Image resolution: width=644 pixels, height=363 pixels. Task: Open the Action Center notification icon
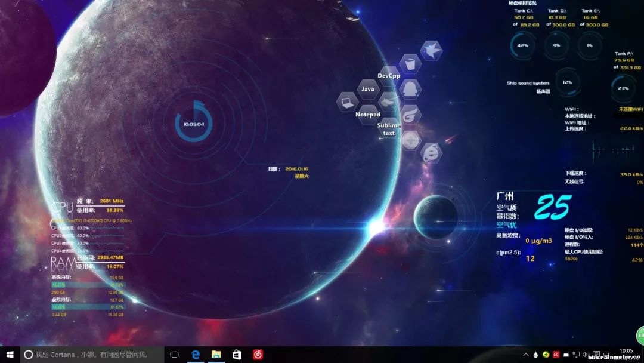click(596, 355)
